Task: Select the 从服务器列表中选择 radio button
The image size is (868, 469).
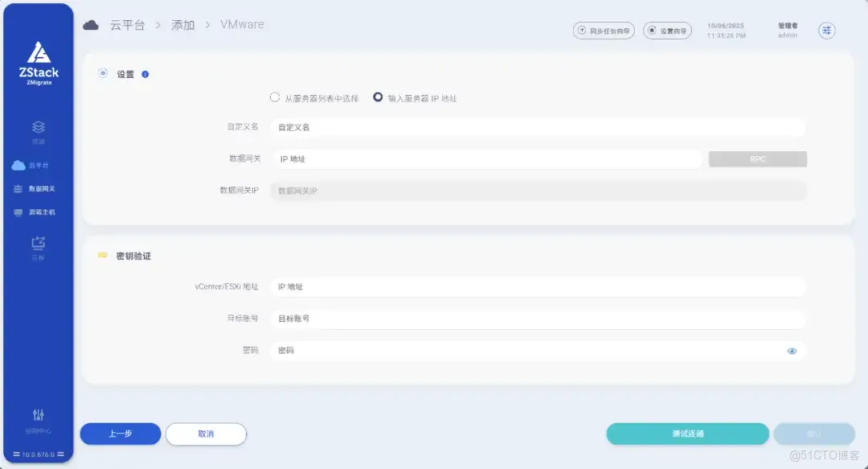Action: [274, 97]
